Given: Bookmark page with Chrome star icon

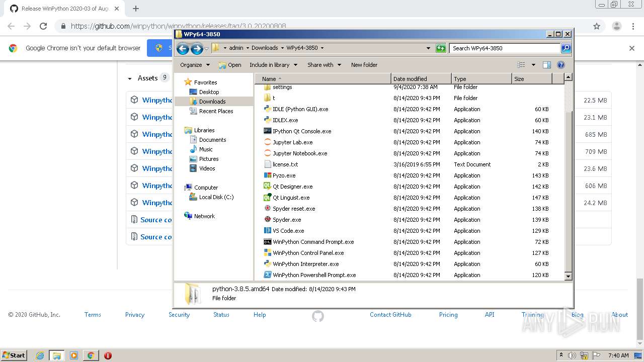Looking at the screenshot, I should (597, 26).
